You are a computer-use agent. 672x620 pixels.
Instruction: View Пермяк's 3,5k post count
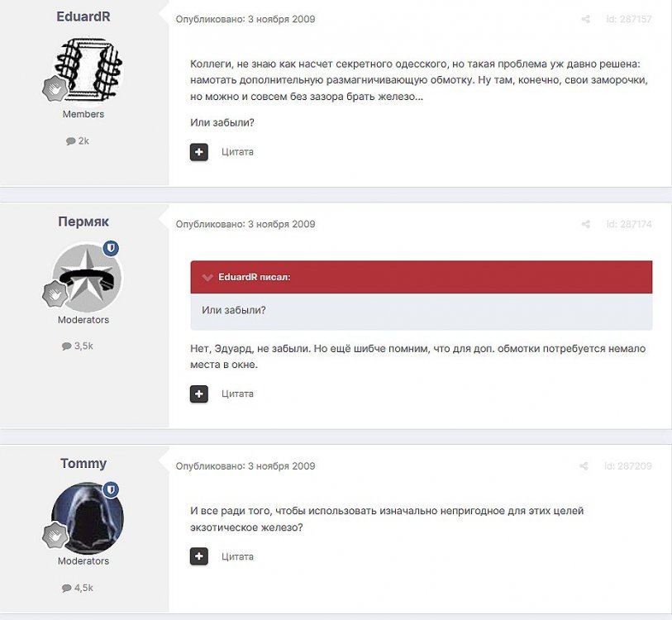tap(78, 346)
